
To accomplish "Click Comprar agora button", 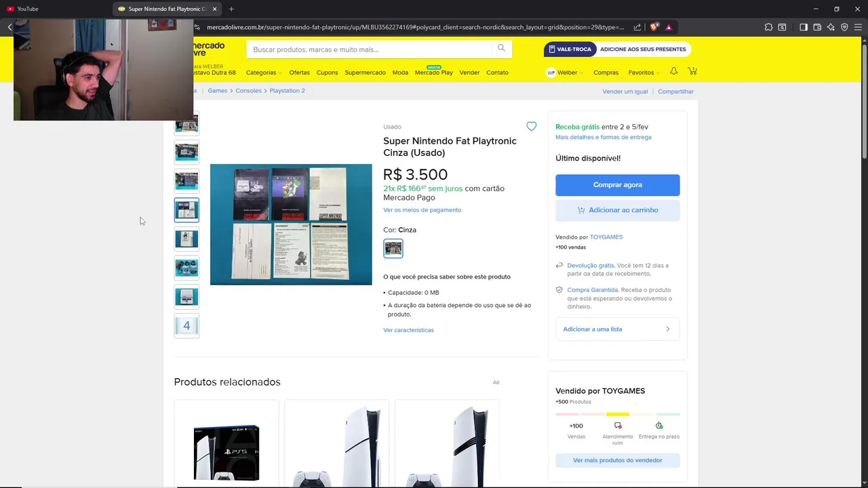I will click(x=618, y=185).
